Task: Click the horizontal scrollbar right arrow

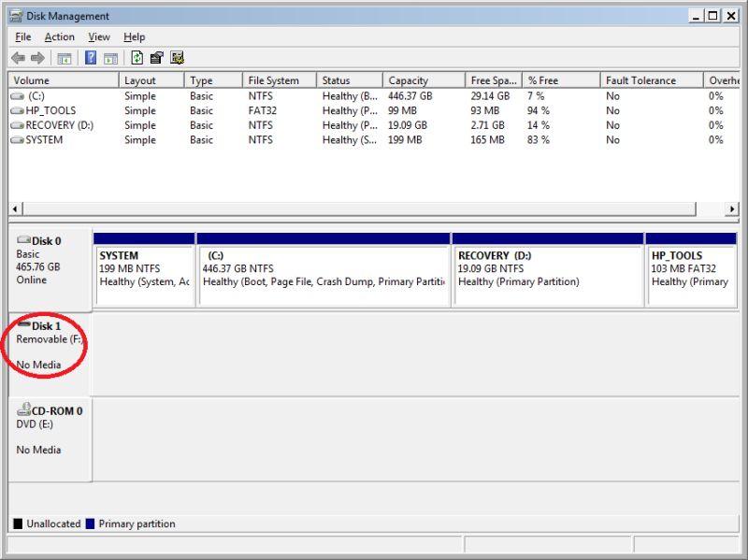Action: pyautogui.click(x=734, y=208)
